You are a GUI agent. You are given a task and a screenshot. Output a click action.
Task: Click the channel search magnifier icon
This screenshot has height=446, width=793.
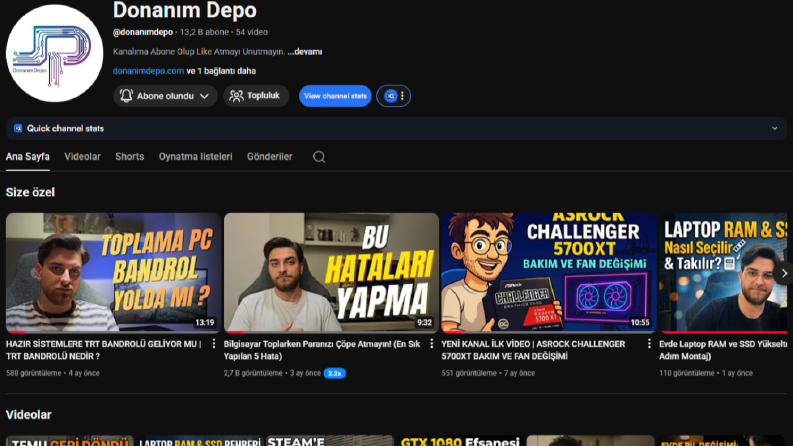(x=319, y=157)
